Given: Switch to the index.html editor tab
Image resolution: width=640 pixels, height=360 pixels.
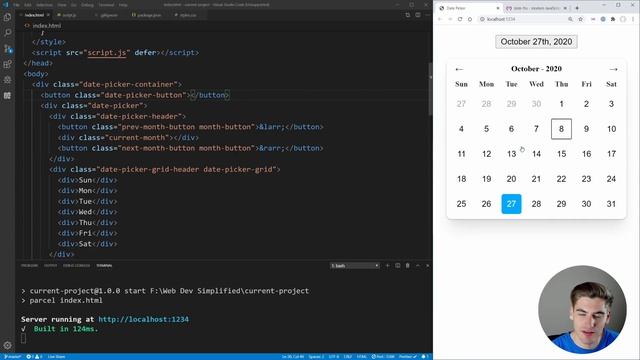Looking at the screenshot, I should click(x=35, y=15).
